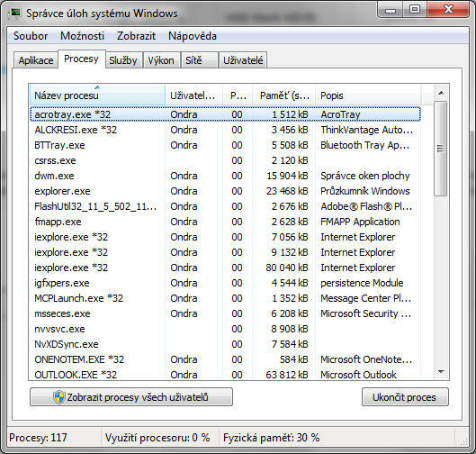Open the Zobrazit menu
Image resolution: width=476 pixels, height=454 pixels.
(x=136, y=36)
